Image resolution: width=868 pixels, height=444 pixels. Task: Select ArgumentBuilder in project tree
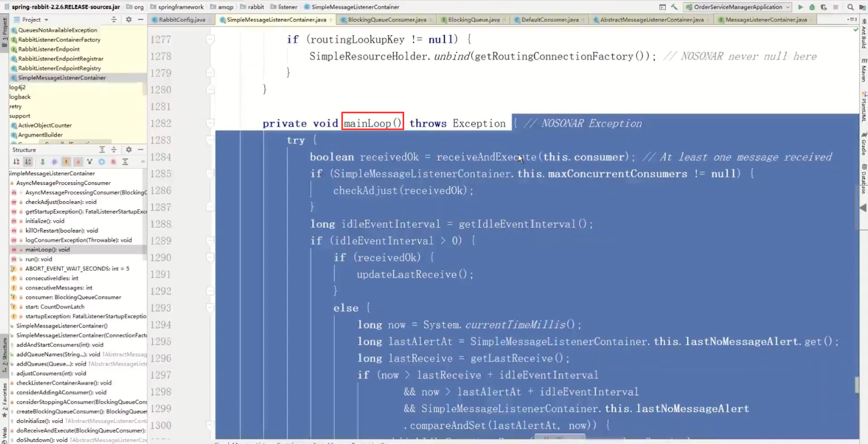coord(40,135)
